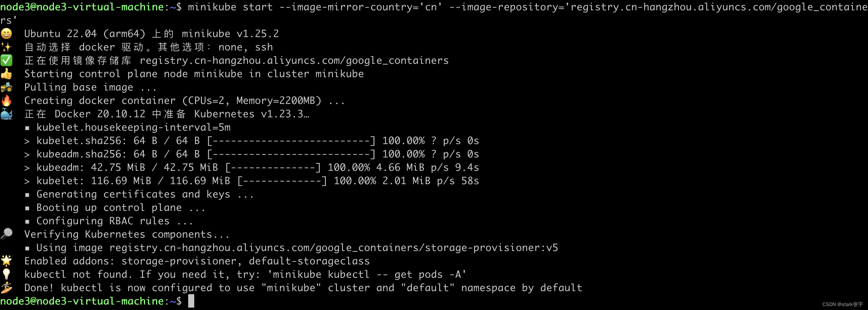
Task: Click the storage-provisioner:v5 image path
Action: [334, 248]
